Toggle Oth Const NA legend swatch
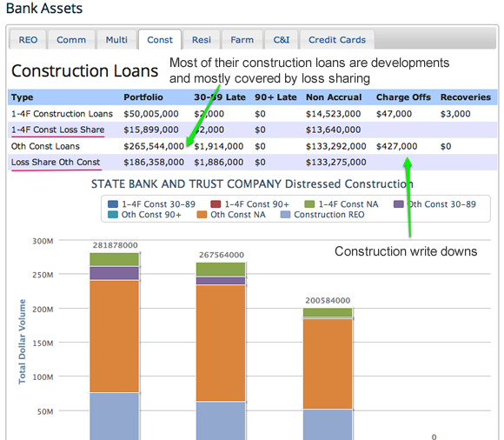This screenshot has width=504, height=440. (202, 215)
